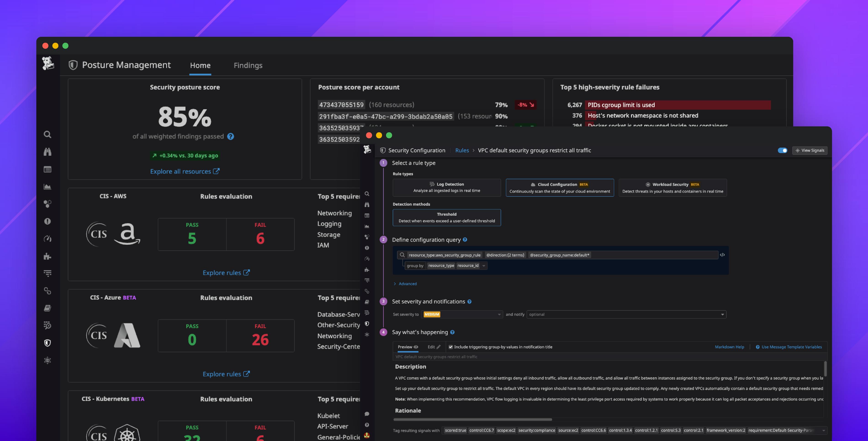The width and height of the screenshot is (868, 441).
Task: Click the Security shield icon in sidebar
Action: 47,343
